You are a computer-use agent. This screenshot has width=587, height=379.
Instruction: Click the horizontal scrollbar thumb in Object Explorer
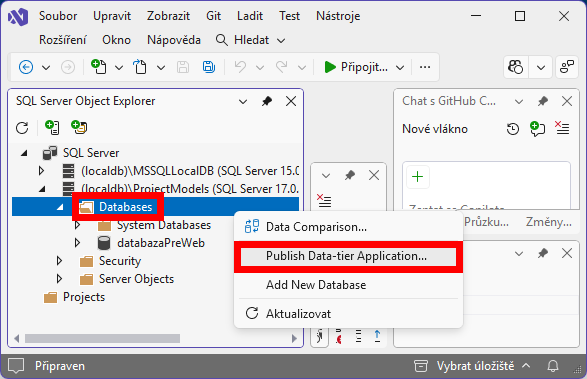[102, 339]
